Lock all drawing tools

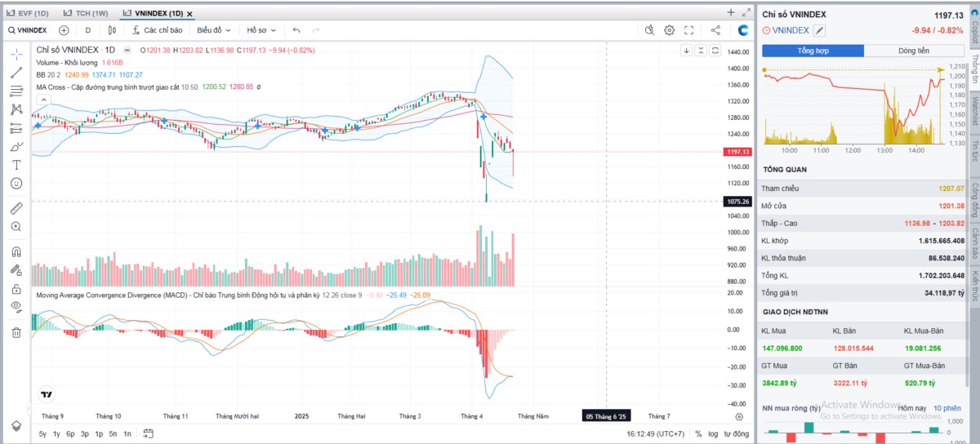(x=16, y=289)
